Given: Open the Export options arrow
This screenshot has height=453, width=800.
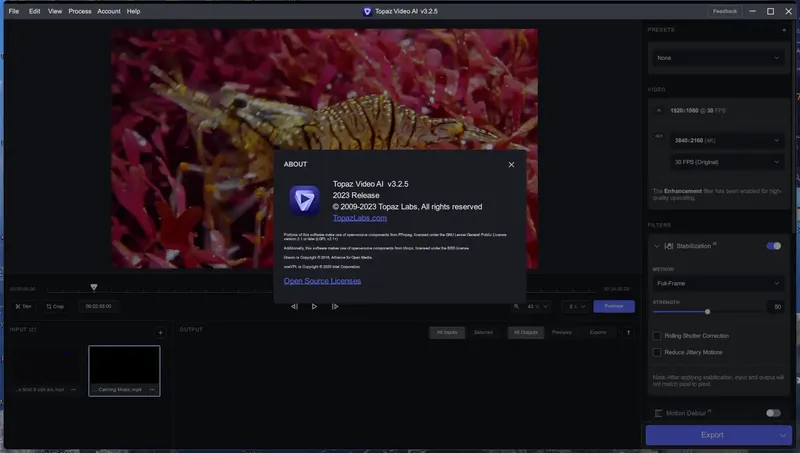Looking at the screenshot, I should click(x=783, y=435).
